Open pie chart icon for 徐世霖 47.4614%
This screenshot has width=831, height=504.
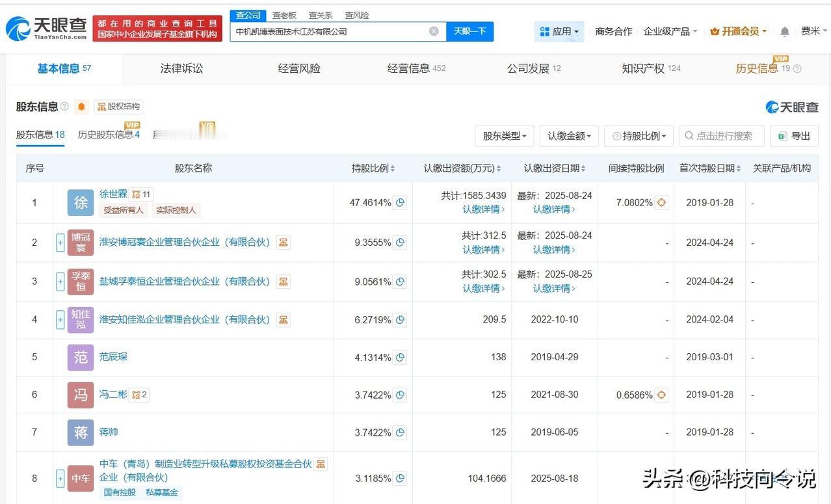401,203
